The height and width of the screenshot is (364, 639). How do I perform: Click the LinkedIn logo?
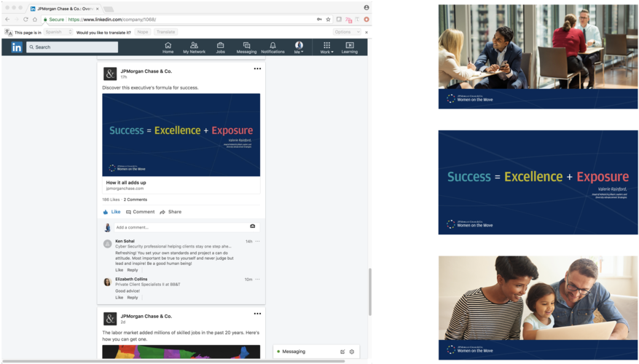pos(17,47)
